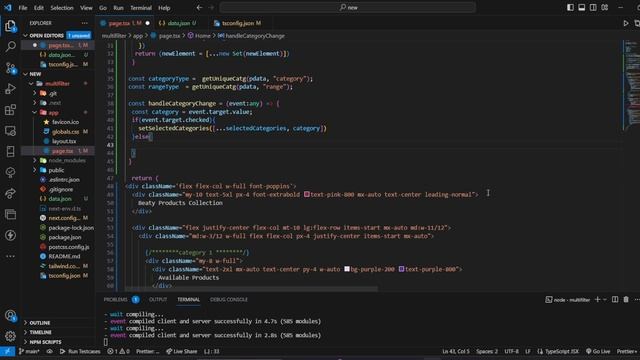Click Go Live in the status bar
This screenshot has height=360, width=640.
coord(598,351)
